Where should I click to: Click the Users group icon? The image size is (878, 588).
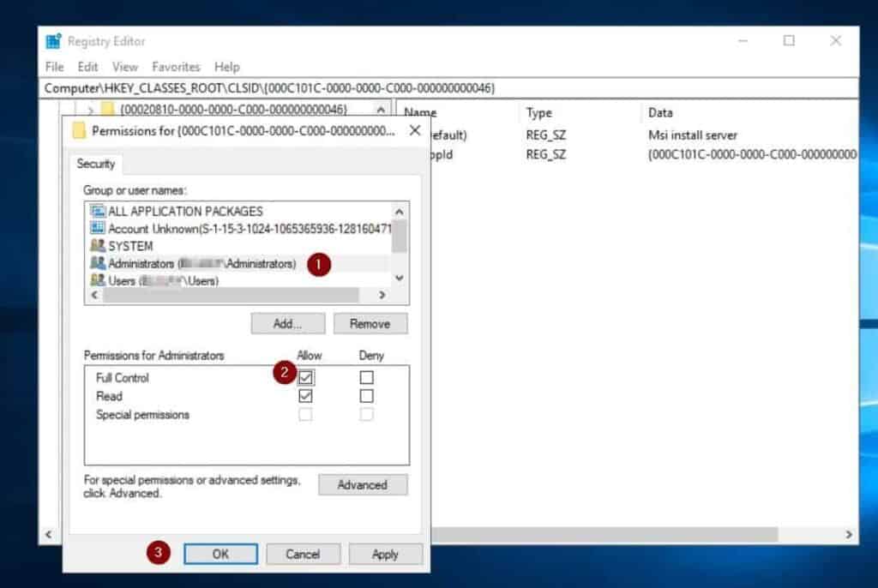(98, 280)
